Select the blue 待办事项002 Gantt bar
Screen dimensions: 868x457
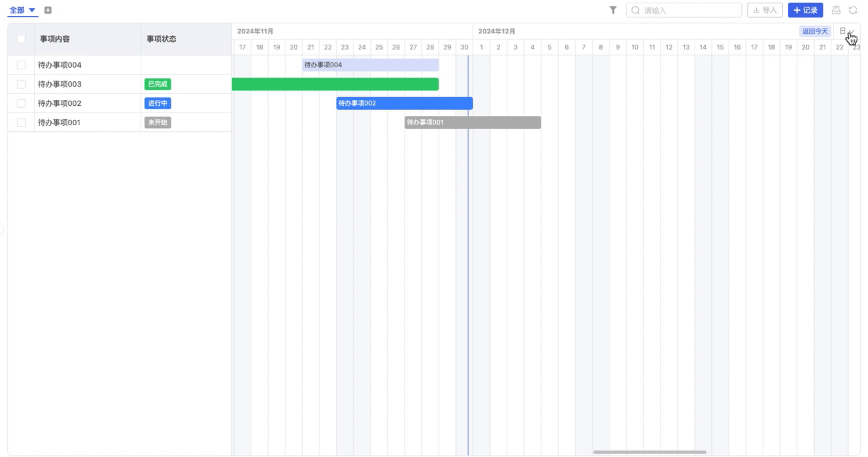pos(404,103)
